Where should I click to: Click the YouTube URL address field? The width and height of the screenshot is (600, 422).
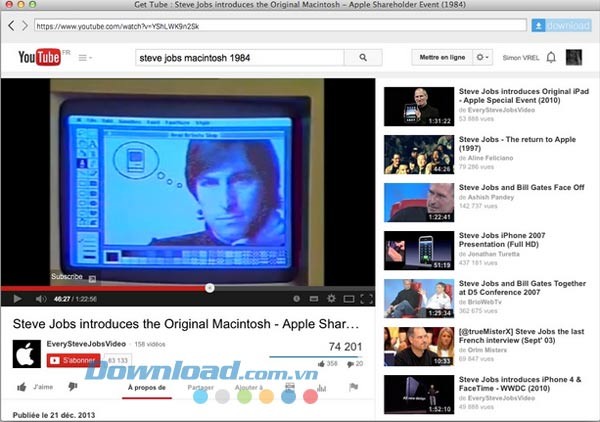coord(280,26)
